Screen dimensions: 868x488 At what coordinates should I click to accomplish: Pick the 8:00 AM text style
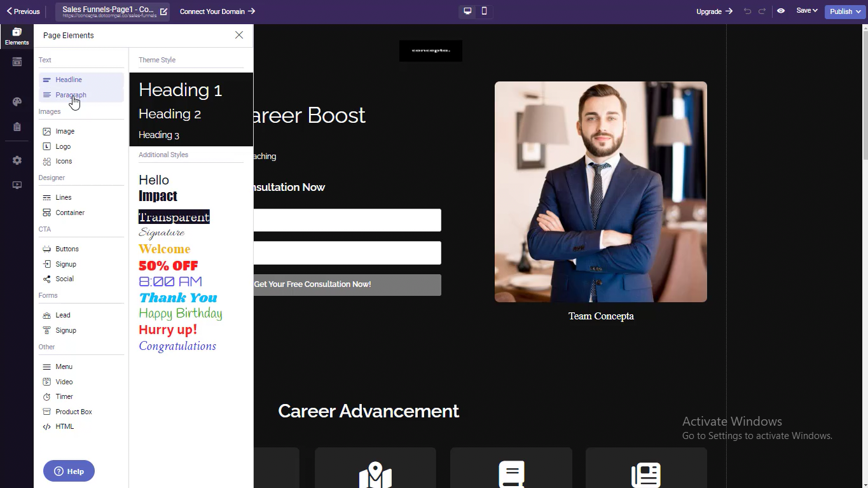(170, 281)
